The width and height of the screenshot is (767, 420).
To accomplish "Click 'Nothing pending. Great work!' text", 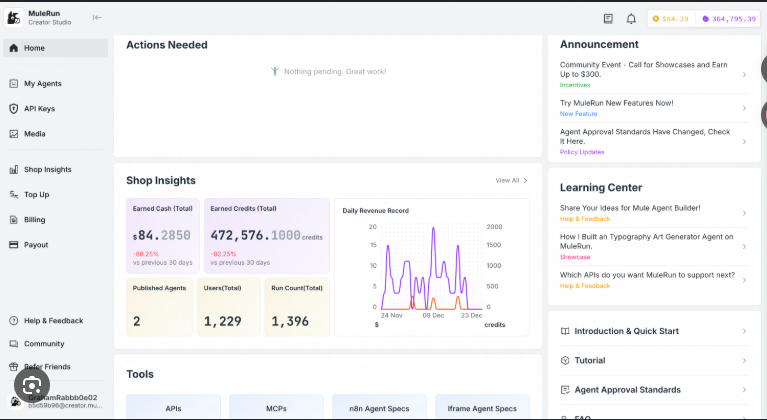I will click(335, 71).
